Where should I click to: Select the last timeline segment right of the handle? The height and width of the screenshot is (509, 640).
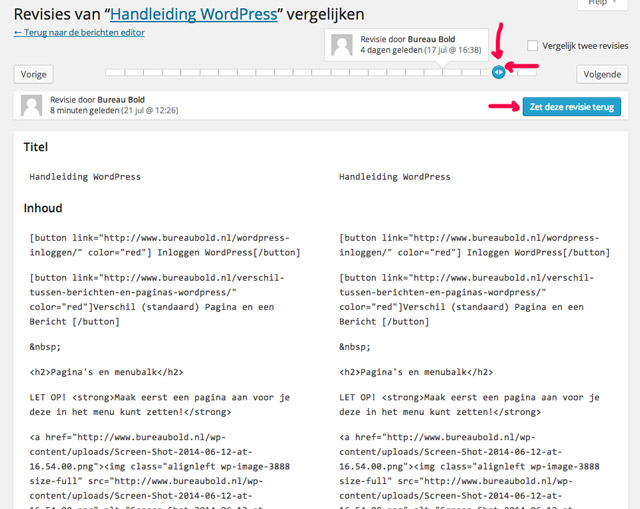(526, 72)
